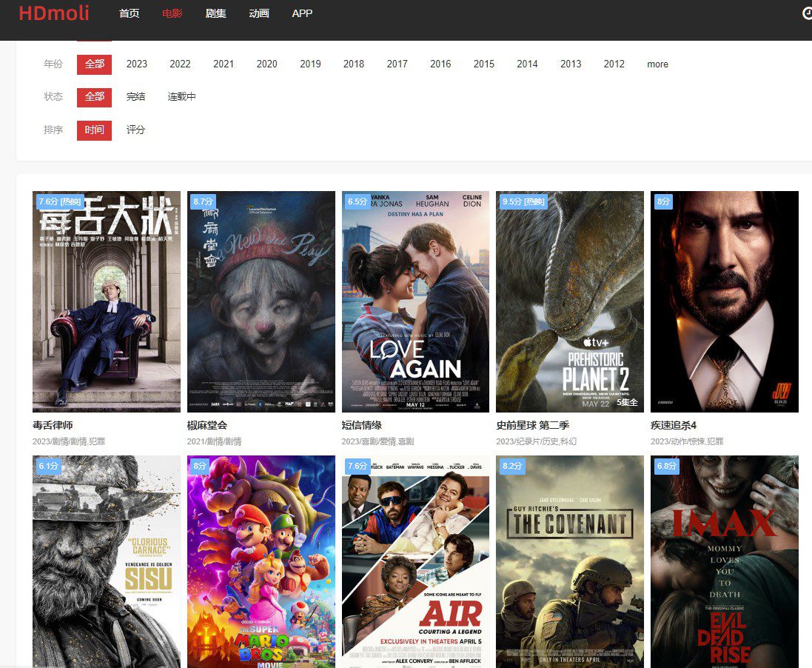
Task: Open the Sisu movie poster
Action: (107, 561)
